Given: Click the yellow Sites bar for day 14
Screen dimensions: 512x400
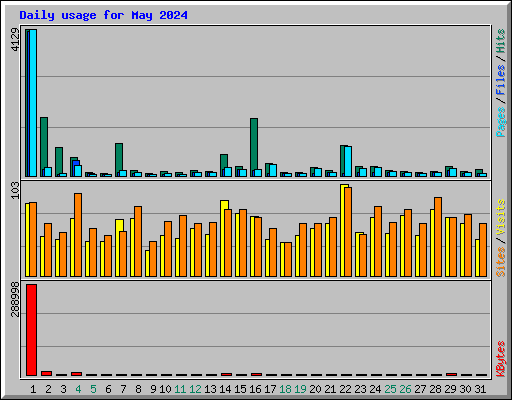Looking at the screenshot, I should (x=223, y=239).
